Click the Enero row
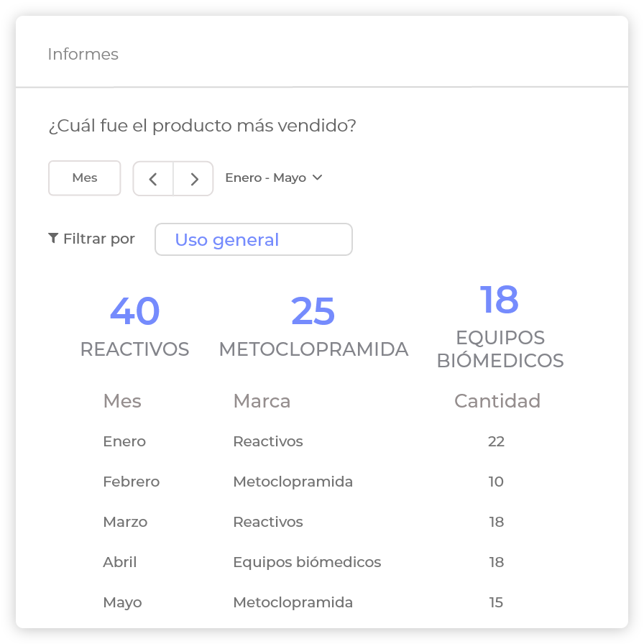This screenshot has height=644, width=644. click(x=124, y=441)
